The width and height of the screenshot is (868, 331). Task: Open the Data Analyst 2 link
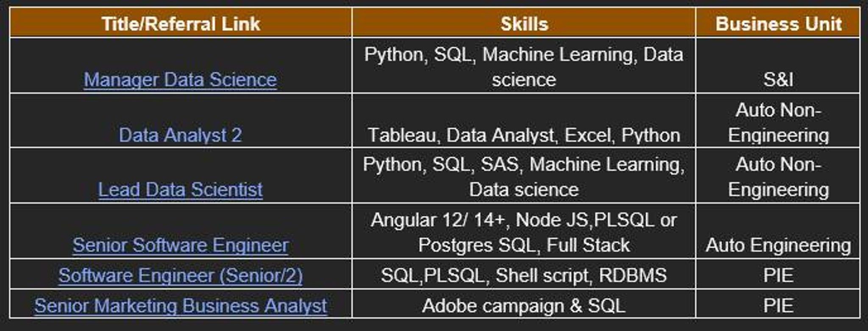point(180,135)
